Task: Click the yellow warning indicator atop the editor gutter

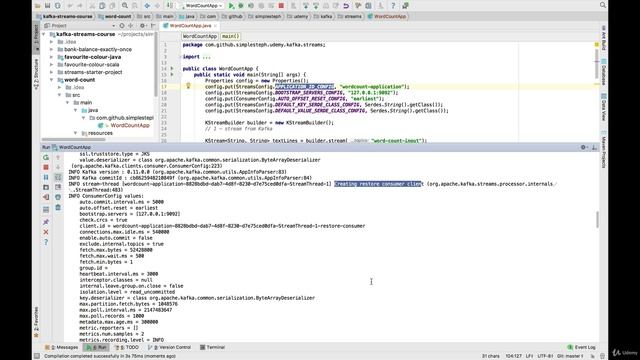Action: (597, 44)
